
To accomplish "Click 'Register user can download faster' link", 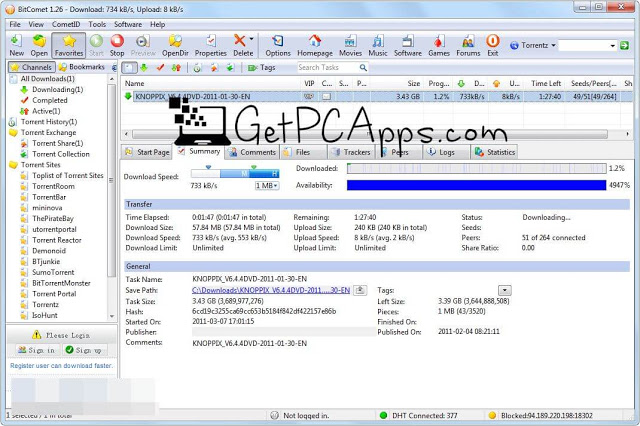I will [61, 366].
